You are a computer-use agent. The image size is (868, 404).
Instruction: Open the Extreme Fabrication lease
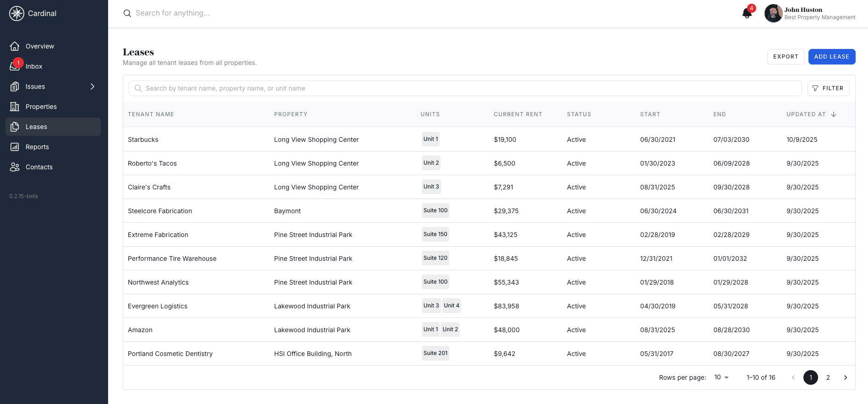point(489,235)
